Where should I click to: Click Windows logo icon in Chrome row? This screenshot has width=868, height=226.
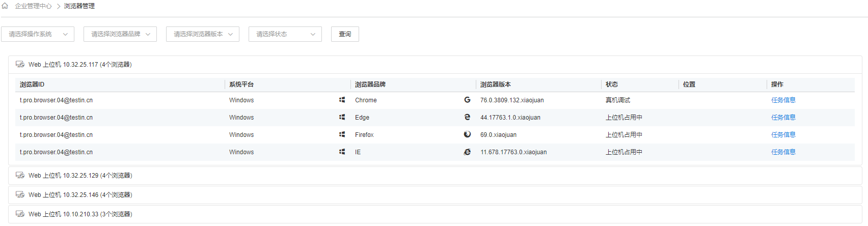[342, 100]
